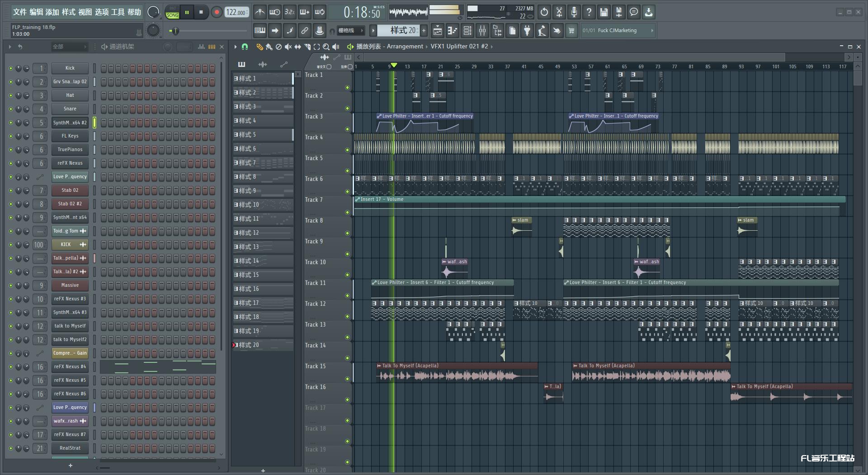Toggle wait for input before playing
This screenshot has width=868, height=475.
pos(274,12)
